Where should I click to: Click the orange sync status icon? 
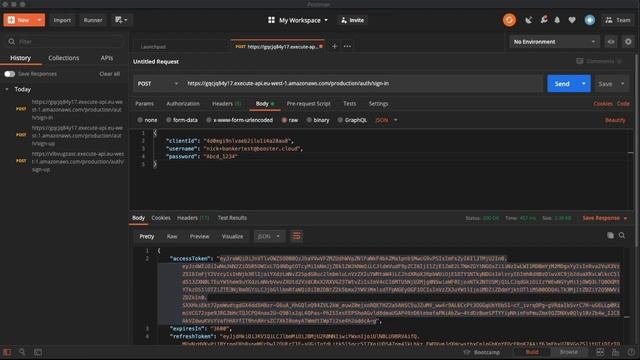[x=509, y=20]
